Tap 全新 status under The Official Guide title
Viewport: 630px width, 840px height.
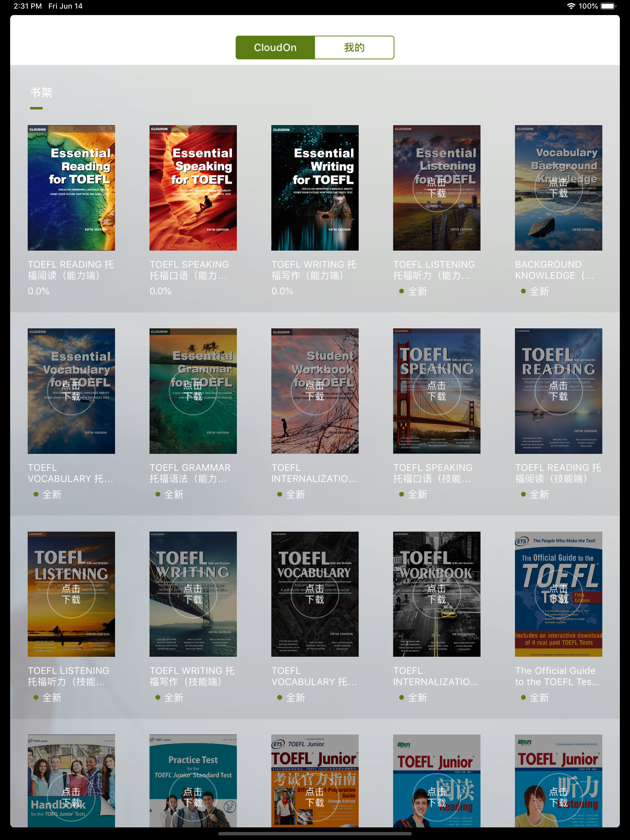[539, 698]
